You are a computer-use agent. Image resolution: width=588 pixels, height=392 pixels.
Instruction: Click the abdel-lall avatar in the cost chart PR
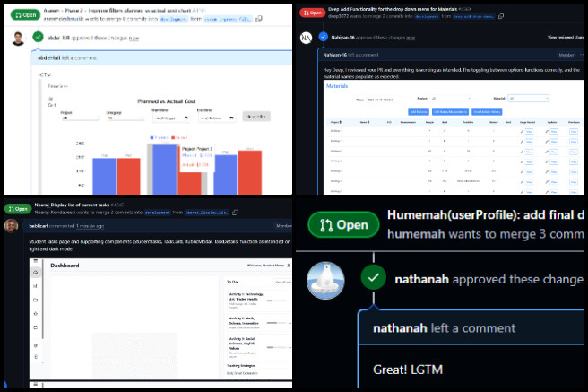(18, 39)
